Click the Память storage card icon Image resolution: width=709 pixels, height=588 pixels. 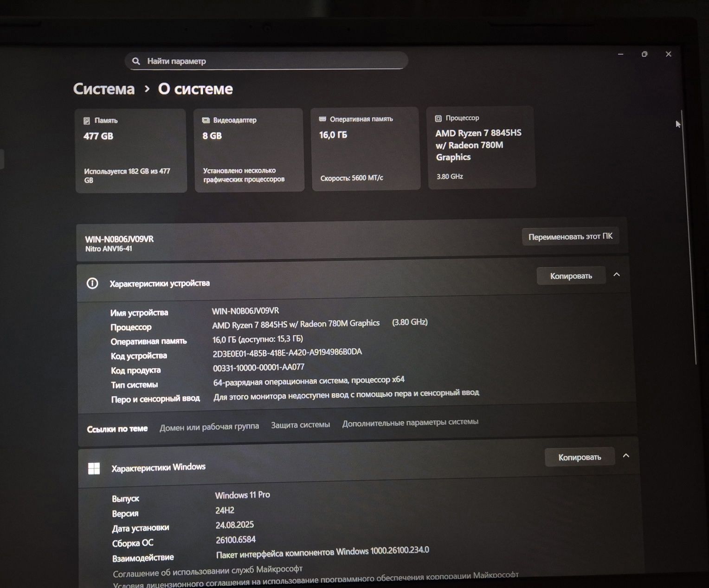coord(86,121)
